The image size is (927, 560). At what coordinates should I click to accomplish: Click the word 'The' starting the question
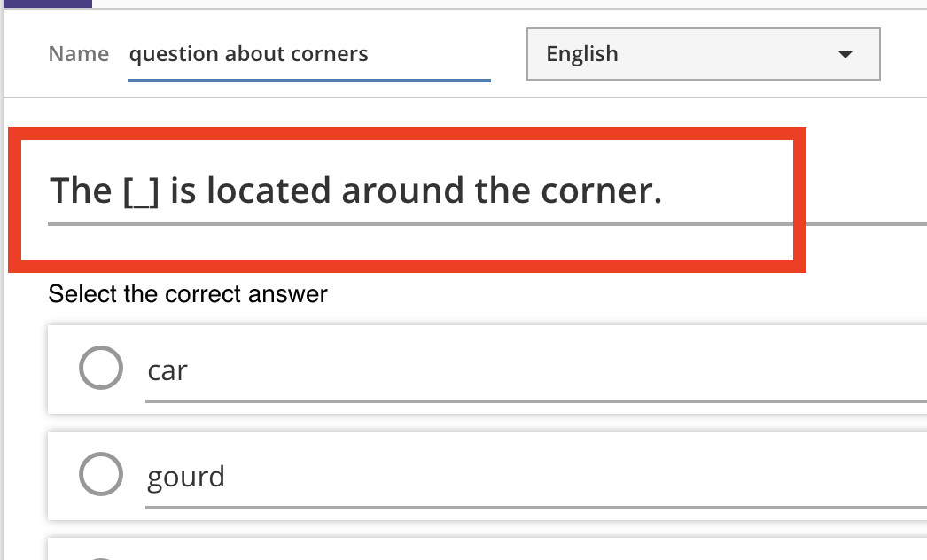[x=81, y=191]
